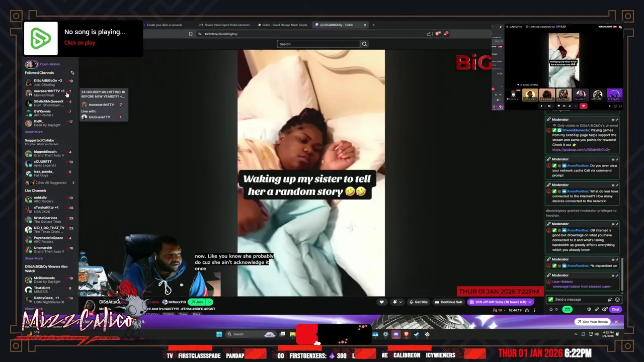Open oohtally live channel
Screen dimensions: 644x362
pyautogui.click(x=49, y=200)
